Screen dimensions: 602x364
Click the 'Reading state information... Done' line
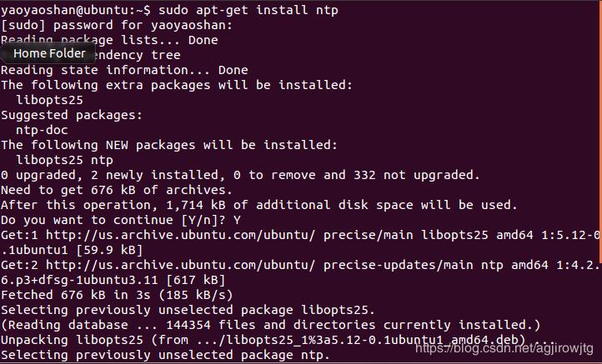(124, 70)
